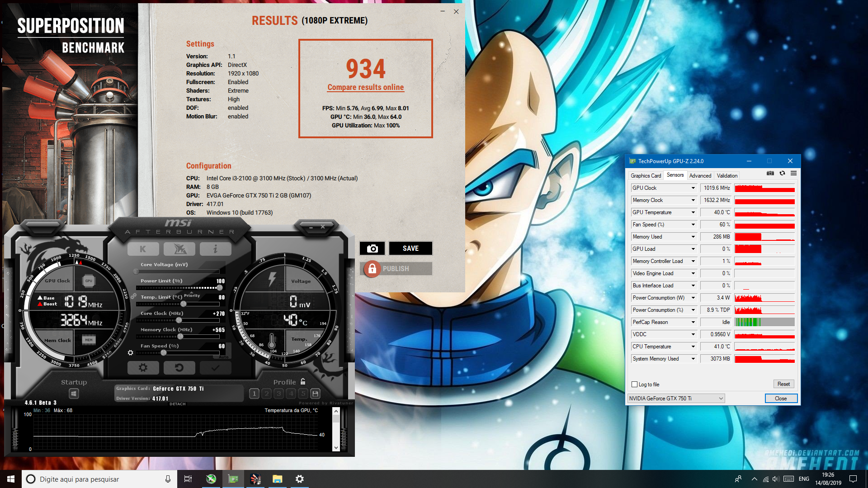Switch to GPU-Z Graphics Card tab

[646, 176]
